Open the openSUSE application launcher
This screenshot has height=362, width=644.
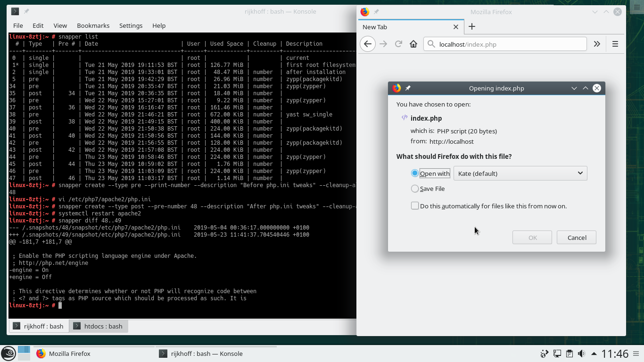pos(8,354)
